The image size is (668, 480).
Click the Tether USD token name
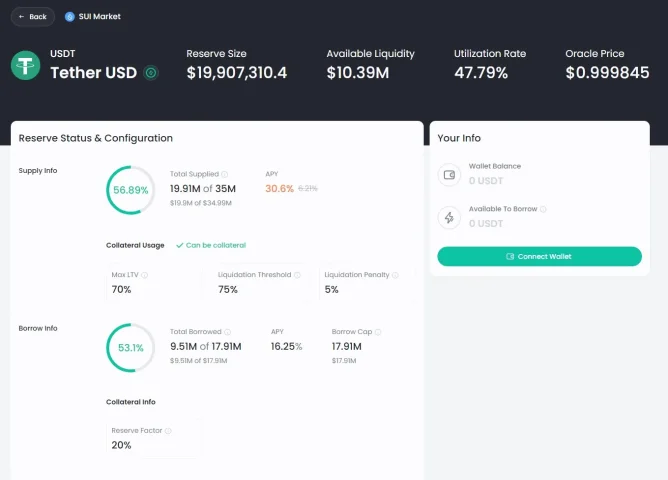(x=93, y=73)
